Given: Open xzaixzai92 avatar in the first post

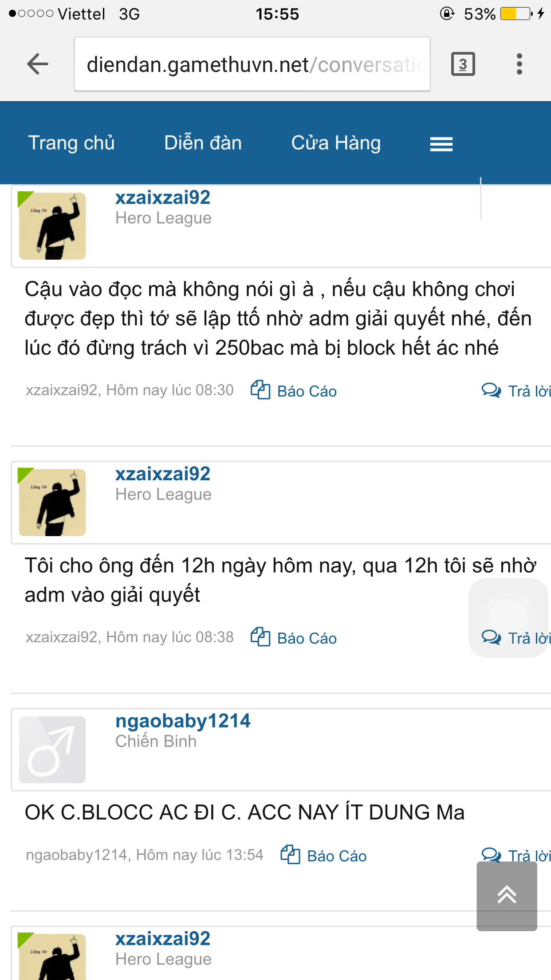Looking at the screenshot, I should (x=52, y=226).
